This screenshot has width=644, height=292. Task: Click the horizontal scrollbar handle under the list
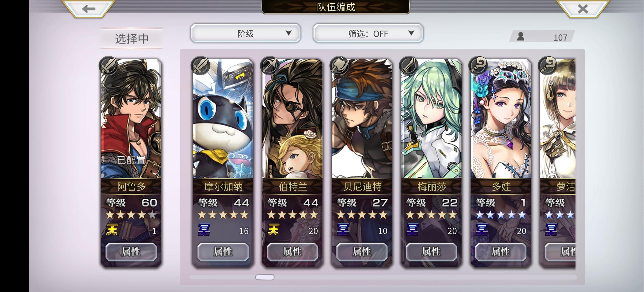click(x=265, y=277)
